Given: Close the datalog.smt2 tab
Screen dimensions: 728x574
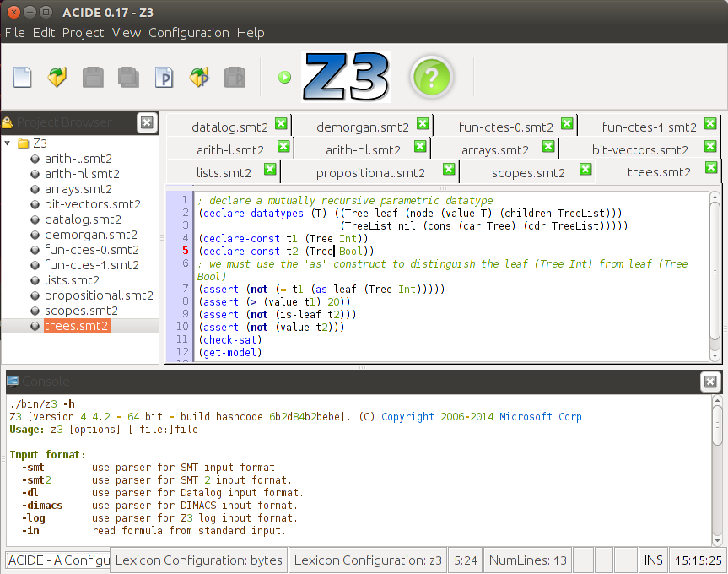Looking at the screenshot, I should 281,124.
